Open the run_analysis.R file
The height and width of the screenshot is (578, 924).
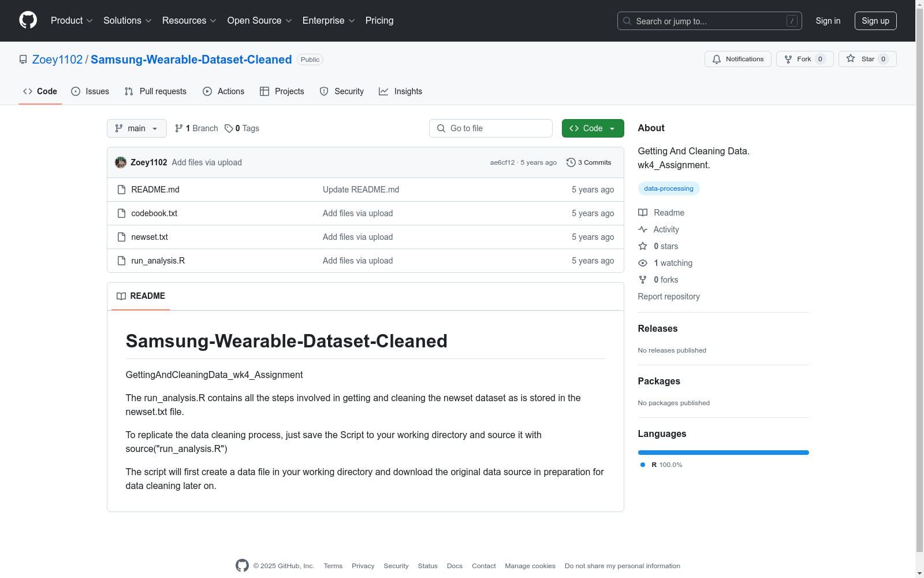coord(158,261)
